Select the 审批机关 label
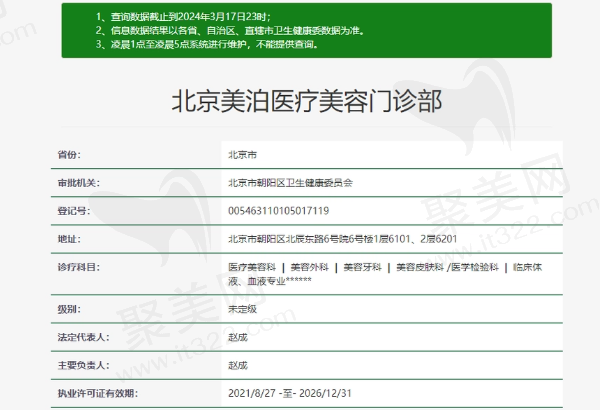 [78, 183]
